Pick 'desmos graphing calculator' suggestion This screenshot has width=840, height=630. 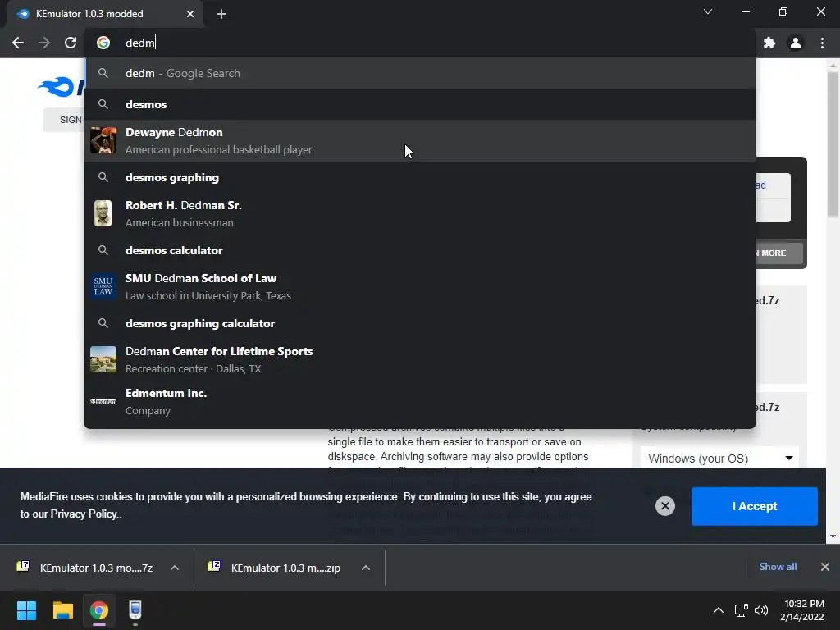420,323
